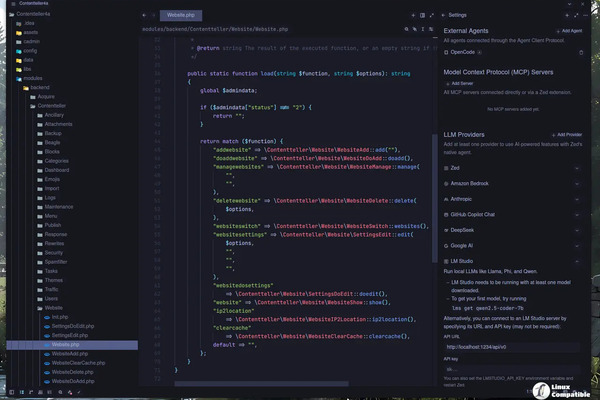
Task: Expand the Anthropic provider chevron
Action: click(x=577, y=199)
